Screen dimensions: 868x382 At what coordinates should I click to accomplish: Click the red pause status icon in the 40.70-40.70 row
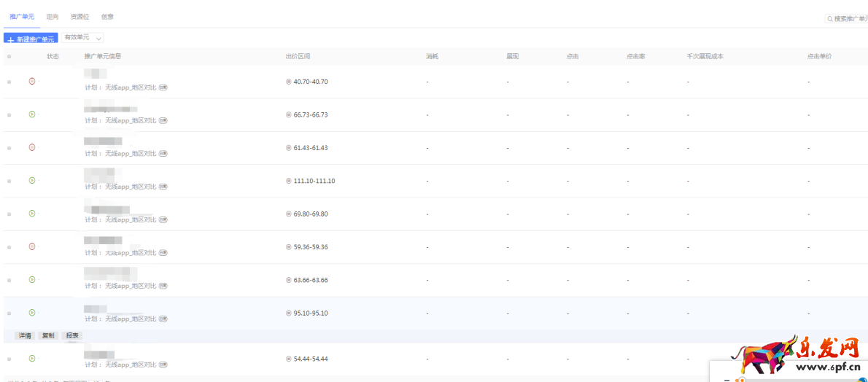tap(31, 81)
